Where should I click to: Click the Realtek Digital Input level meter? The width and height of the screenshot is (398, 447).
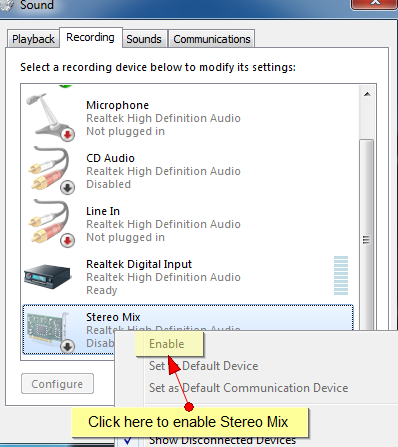341,275
